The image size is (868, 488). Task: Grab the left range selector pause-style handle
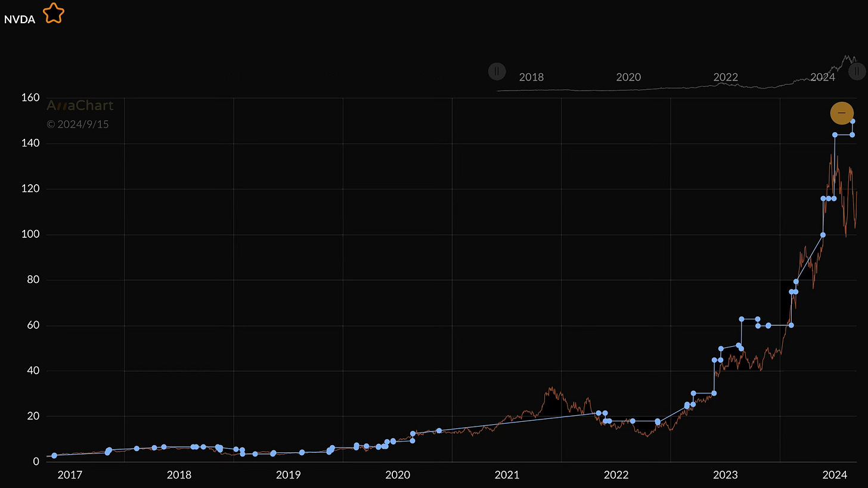[x=497, y=72]
